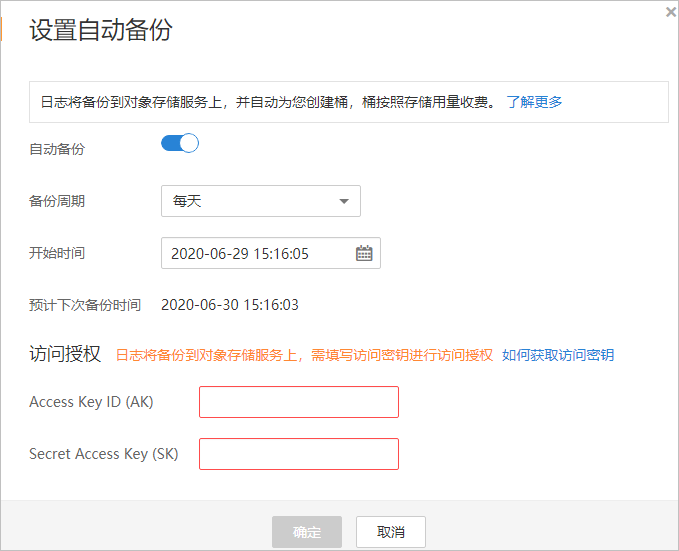Viewport: 679px width, 551px height.
Task: Click the 开始时间 label
Action: point(57,253)
